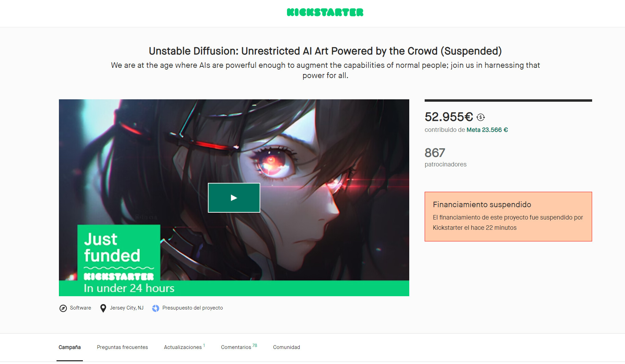
Task: Select the Campaña tab
Action: click(x=70, y=347)
